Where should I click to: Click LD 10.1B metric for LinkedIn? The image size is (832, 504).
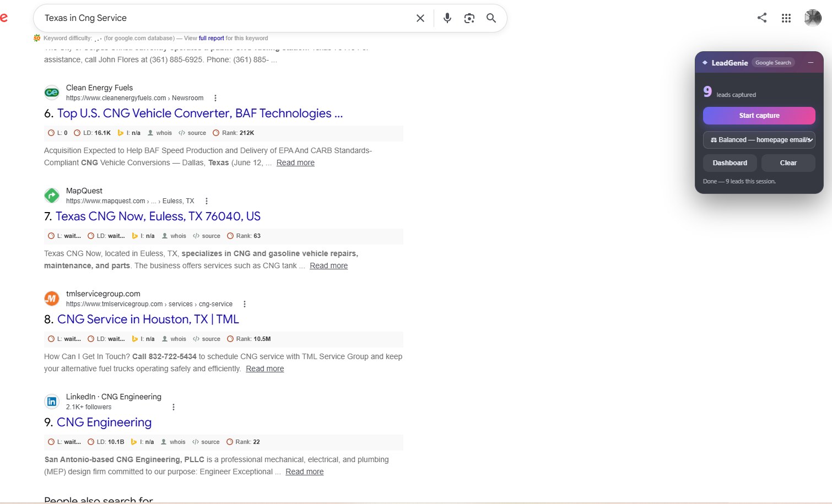pyautogui.click(x=106, y=442)
